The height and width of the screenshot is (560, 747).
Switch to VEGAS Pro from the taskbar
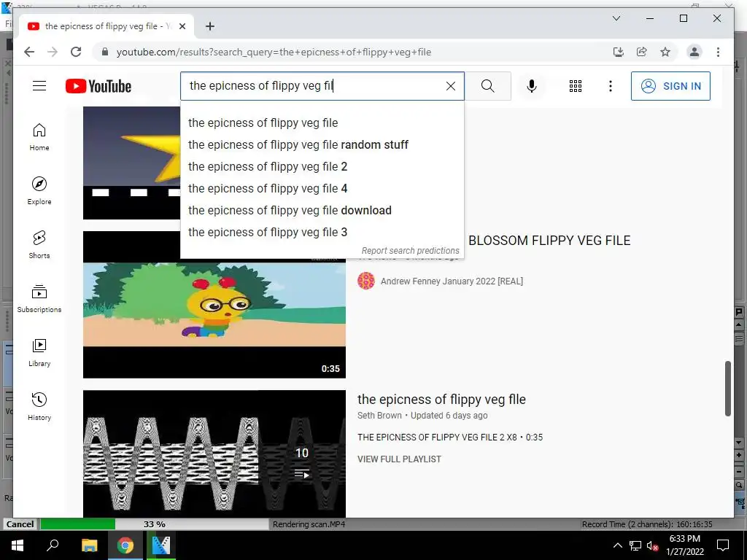[161, 545]
